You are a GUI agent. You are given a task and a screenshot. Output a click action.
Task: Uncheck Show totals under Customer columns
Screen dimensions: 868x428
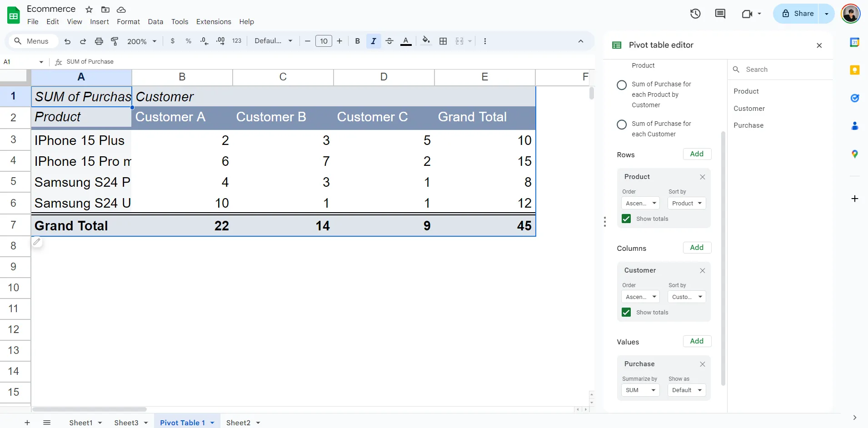pyautogui.click(x=626, y=312)
